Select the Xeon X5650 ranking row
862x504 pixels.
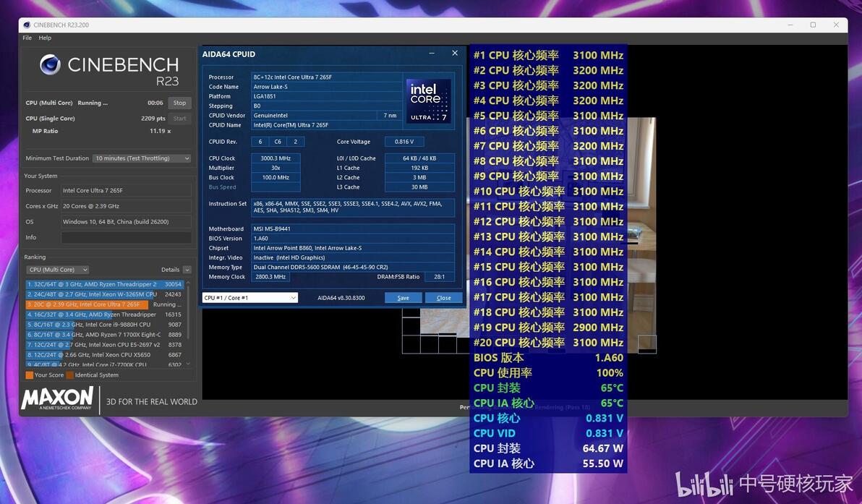[x=104, y=354]
